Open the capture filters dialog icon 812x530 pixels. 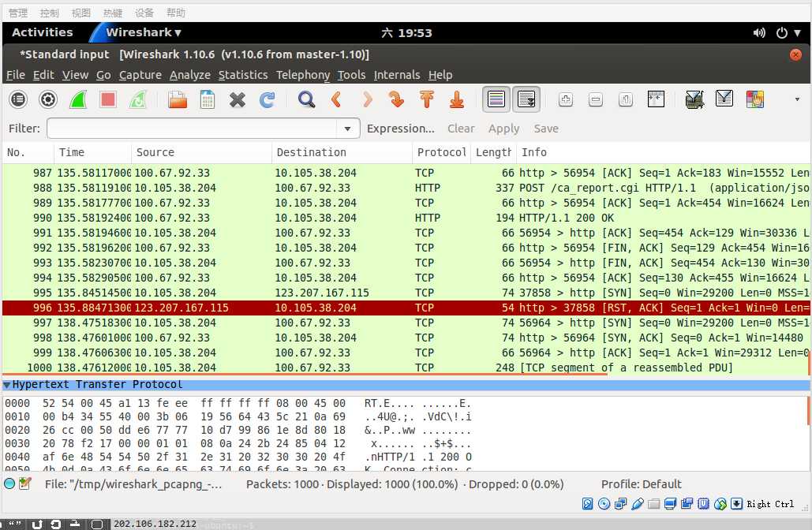pyautogui.click(x=694, y=99)
